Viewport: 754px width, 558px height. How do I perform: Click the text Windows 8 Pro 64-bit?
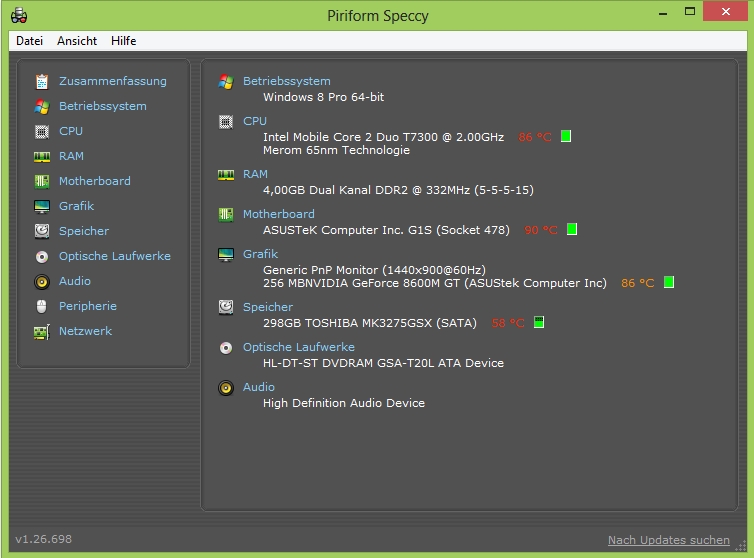coord(323,97)
